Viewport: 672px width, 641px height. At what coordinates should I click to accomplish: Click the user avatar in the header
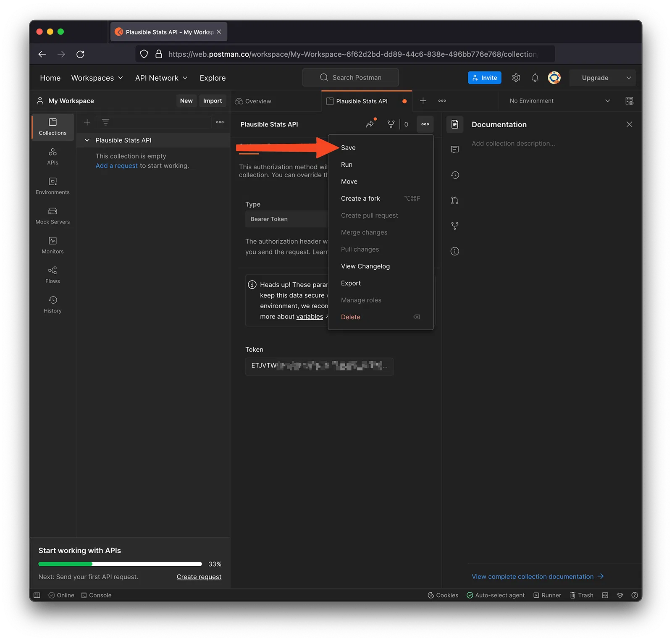554,78
